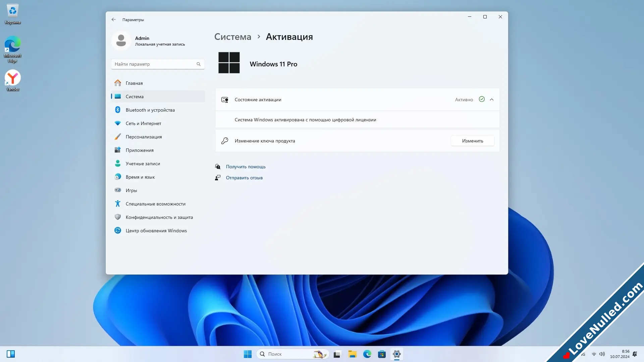The height and width of the screenshot is (362, 644).
Task: Go back with the arrow in Settings
Action: coord(114,19)
